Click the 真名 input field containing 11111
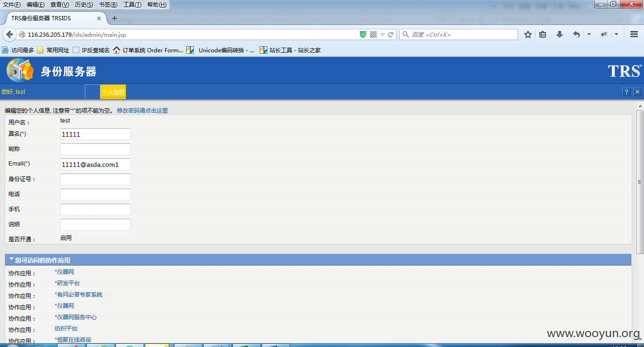Screen dimensions: 644x347 (x=95, y=134)
